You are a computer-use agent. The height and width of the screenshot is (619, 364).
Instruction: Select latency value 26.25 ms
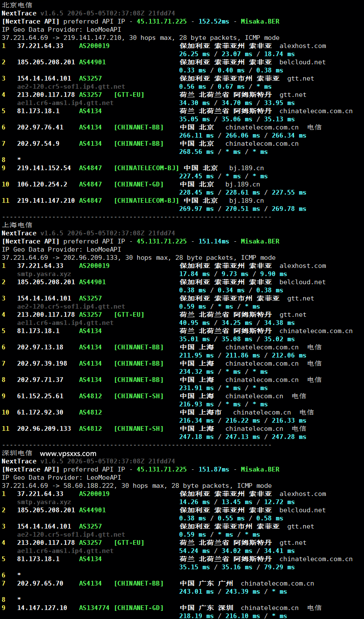195,54
